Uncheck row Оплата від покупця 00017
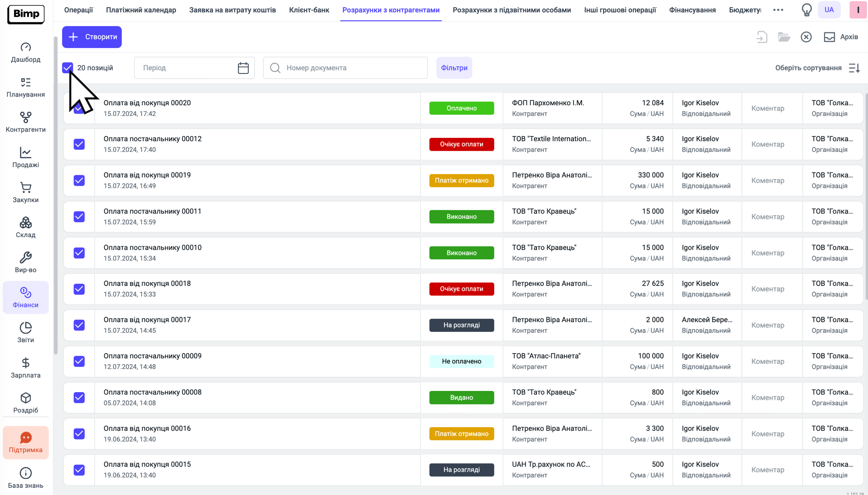The height and width of the screenshot is (495, 868). click(x=79, y=325)
